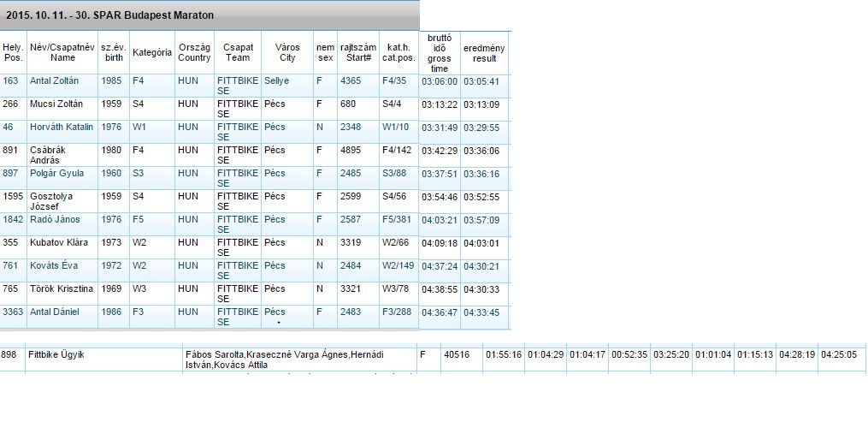Viewport: 868px width, 422px height.
Task: Select the name 'Antal Zoltán'
Action: click(x=54, y=80)
